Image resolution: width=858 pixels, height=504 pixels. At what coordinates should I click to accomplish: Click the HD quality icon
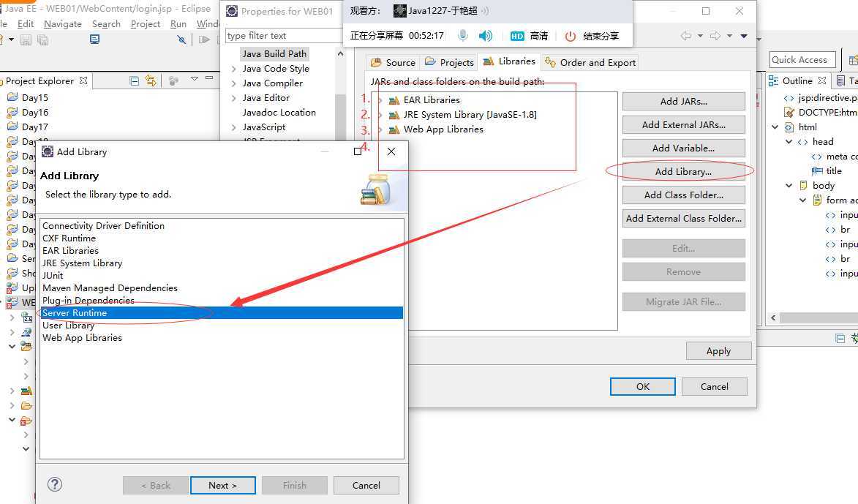coord(517,36)
